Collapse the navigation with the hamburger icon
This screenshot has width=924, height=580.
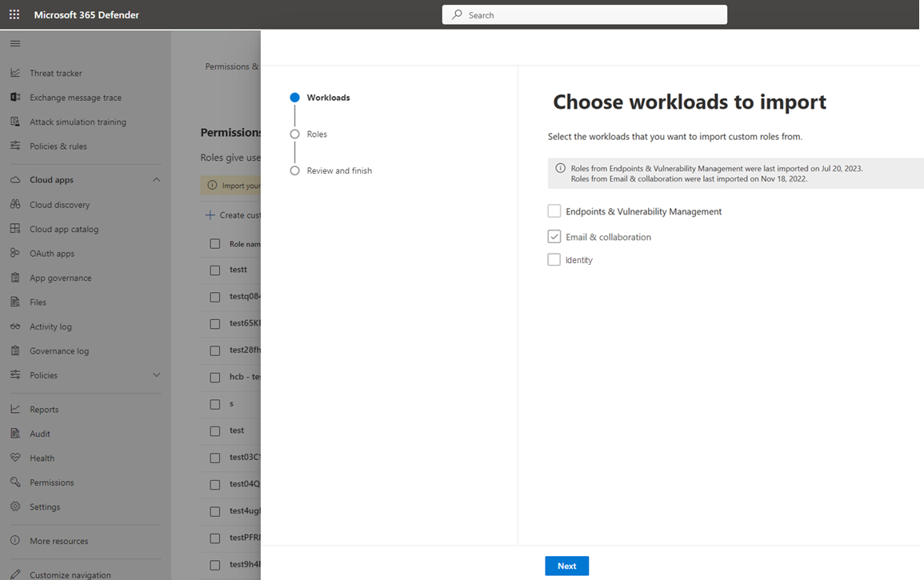[x=14, y=43]
